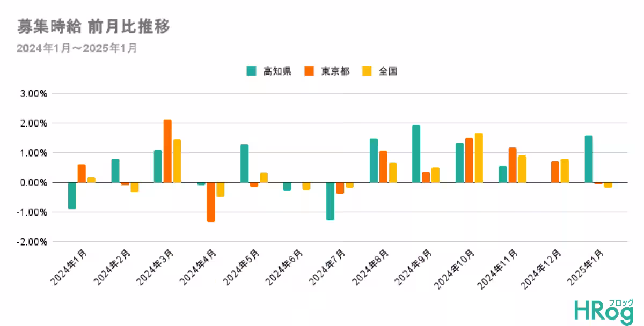Image resolution: width=644 pixels, height=326 pixels.
Task: Click the 3.00% y-axis label
Action: (x=34, y=93)
